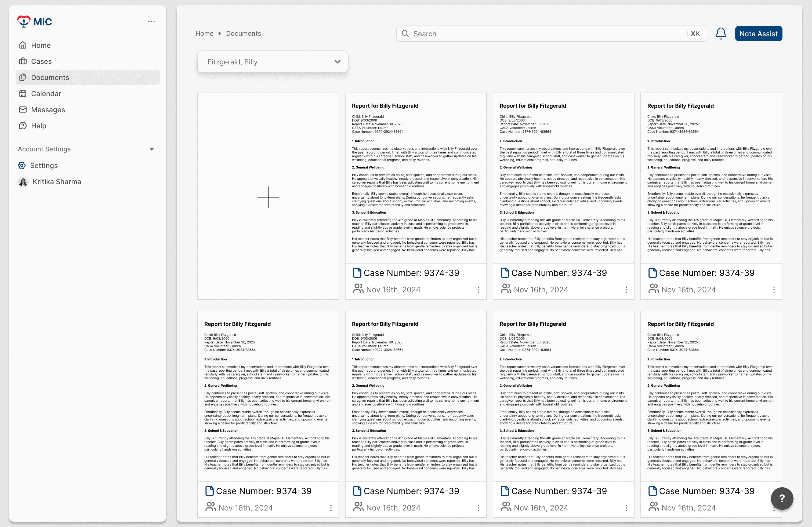Open the Fitzgerald, Billy dropdown
Screen dimensions: 812x527
[x=272, y=62]
